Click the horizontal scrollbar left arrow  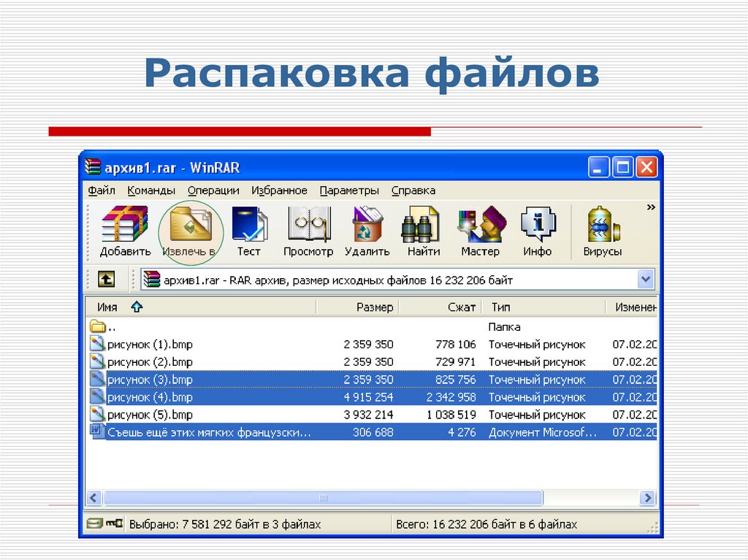click(x=93, y=498)
